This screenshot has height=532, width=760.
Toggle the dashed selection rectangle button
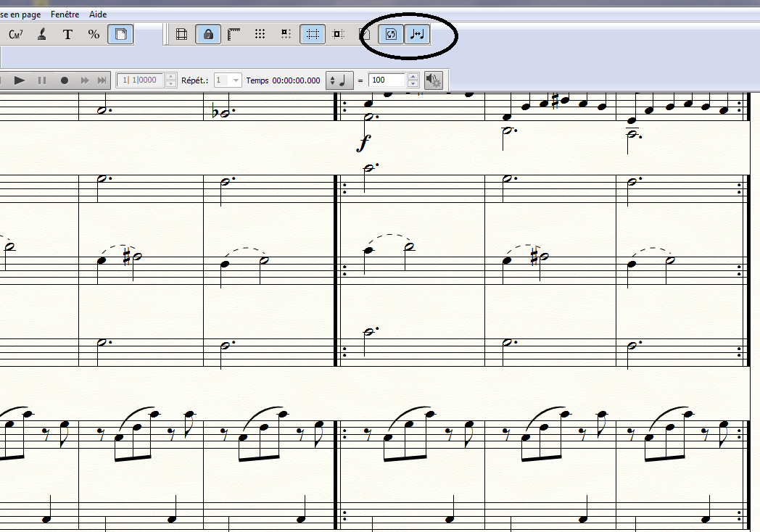(313, 34)
